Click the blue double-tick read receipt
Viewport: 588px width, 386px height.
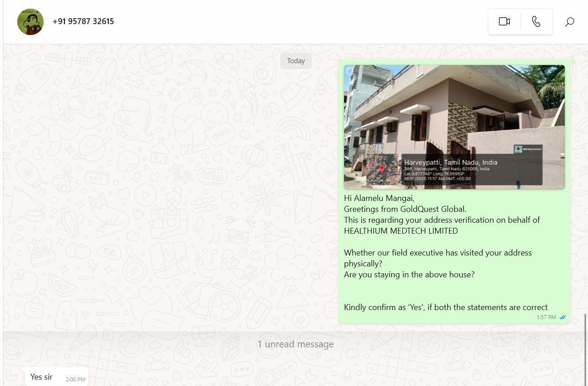click(x=563, y=317)
